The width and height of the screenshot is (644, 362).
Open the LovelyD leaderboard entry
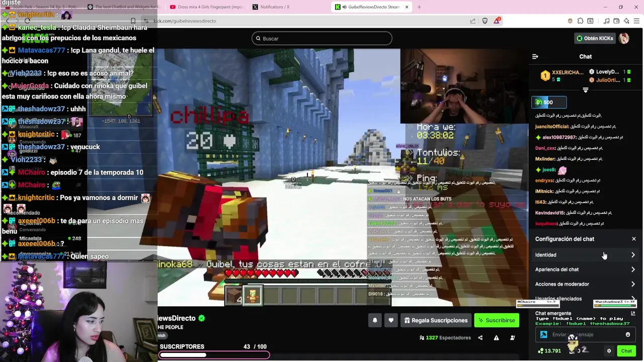click(610, 72)
